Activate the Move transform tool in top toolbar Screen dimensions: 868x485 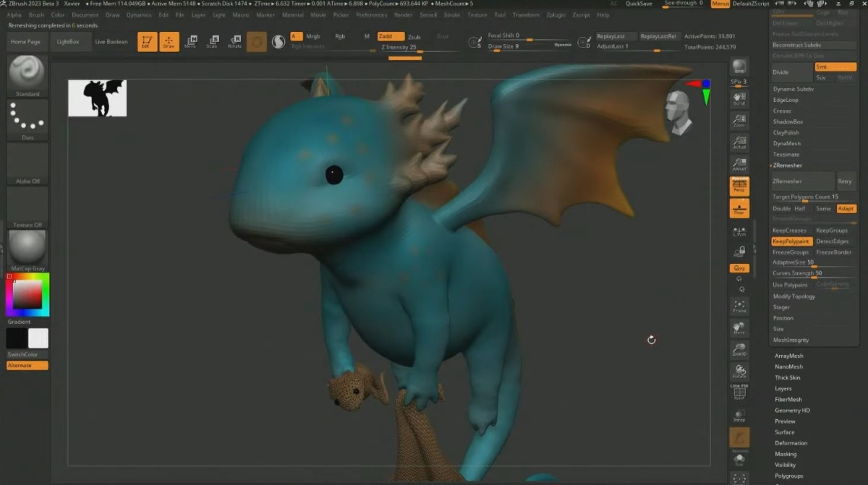pyautogui.click(x=190, y=41)
